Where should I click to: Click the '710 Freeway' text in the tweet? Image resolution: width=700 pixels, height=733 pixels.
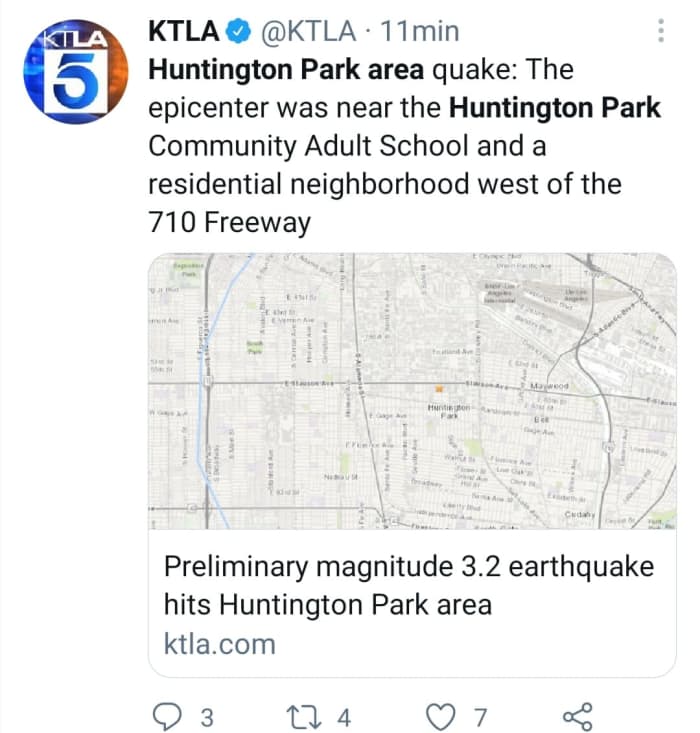tap(229, 222)
